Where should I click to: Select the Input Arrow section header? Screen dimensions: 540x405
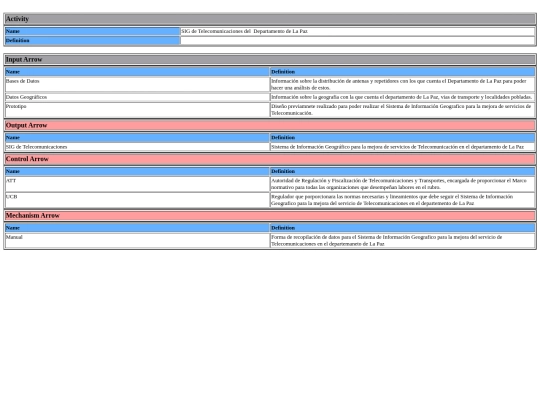(x=270, y=60)
